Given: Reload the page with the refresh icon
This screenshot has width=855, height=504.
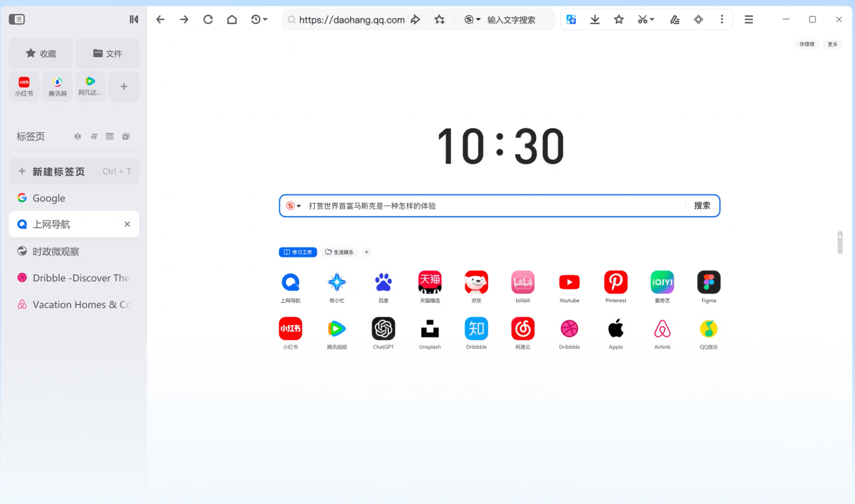Looking at the screenshot, I should (208, 20).
